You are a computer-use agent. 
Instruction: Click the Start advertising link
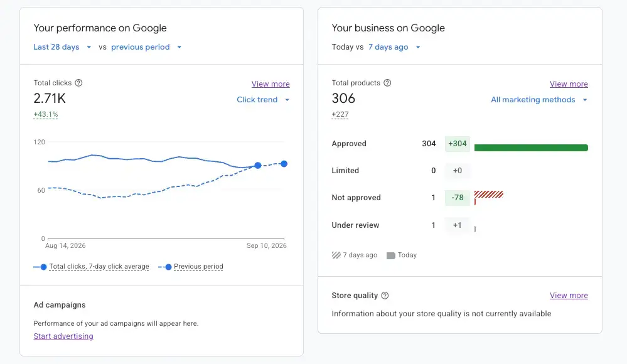(x=63, y=336)
